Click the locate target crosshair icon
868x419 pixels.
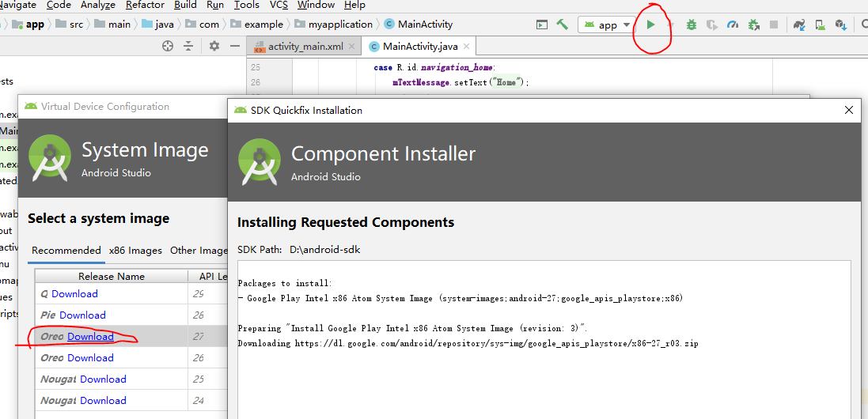(x=168, y=46)
